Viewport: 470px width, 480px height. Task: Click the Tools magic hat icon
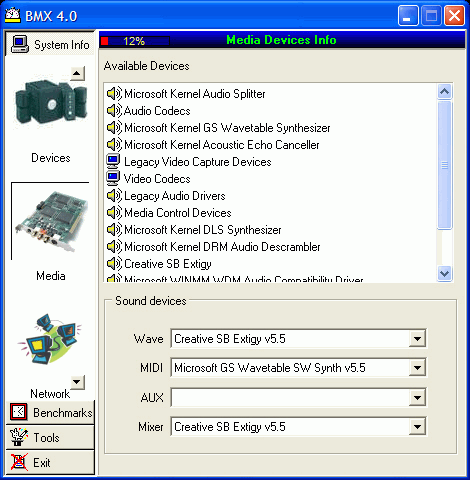click(x=18, y=437)
